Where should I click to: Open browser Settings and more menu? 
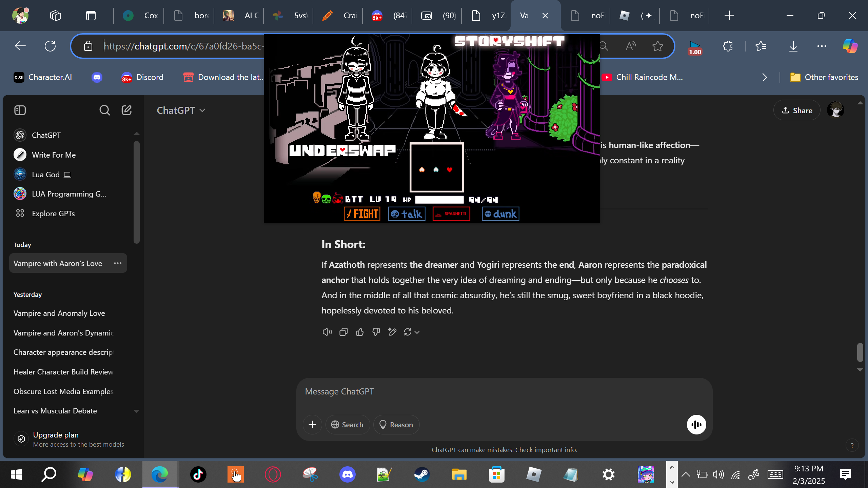[x=822, y=46]
